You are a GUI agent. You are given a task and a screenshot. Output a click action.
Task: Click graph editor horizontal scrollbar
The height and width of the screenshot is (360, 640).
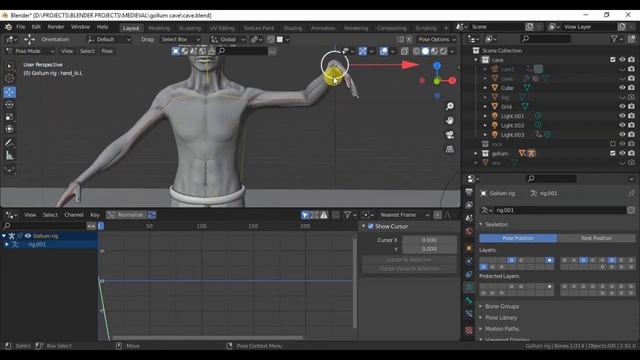[208, 338]
